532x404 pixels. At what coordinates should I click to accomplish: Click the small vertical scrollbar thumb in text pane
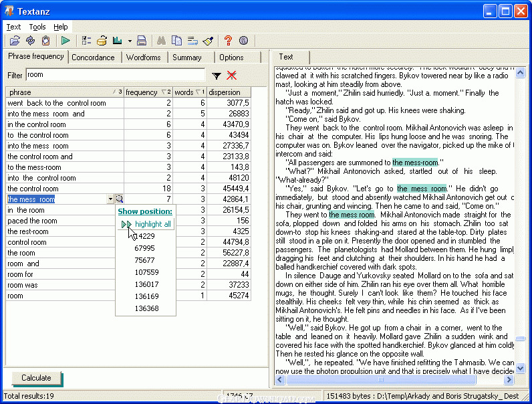click(521, 338)
